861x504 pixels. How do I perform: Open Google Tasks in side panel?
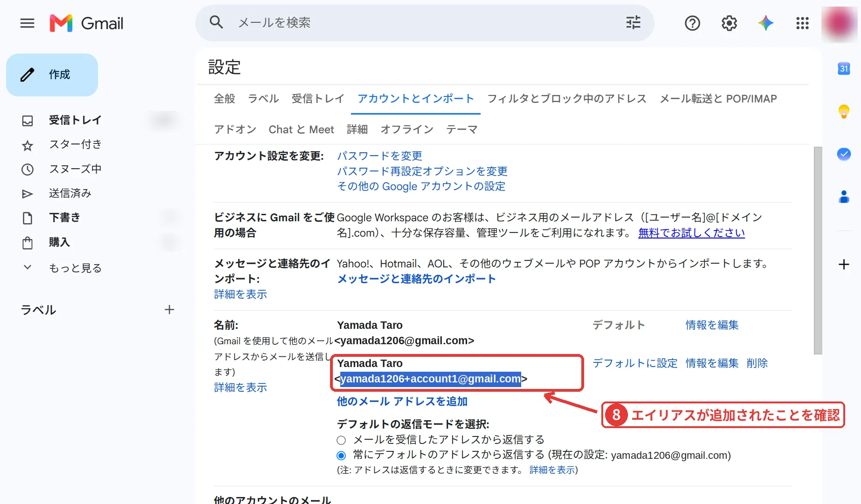(844, 154)
